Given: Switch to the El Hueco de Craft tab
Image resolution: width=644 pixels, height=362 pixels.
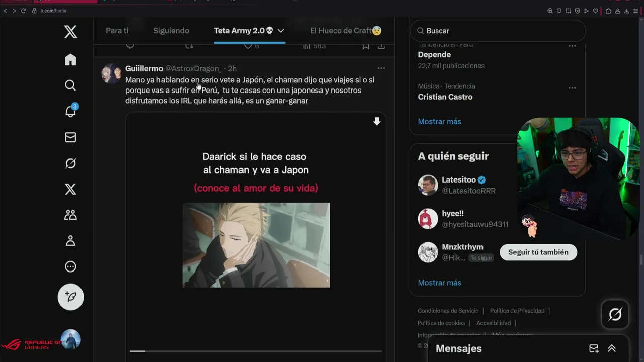Looking at the screenshot, I should [x=346, y=31].
